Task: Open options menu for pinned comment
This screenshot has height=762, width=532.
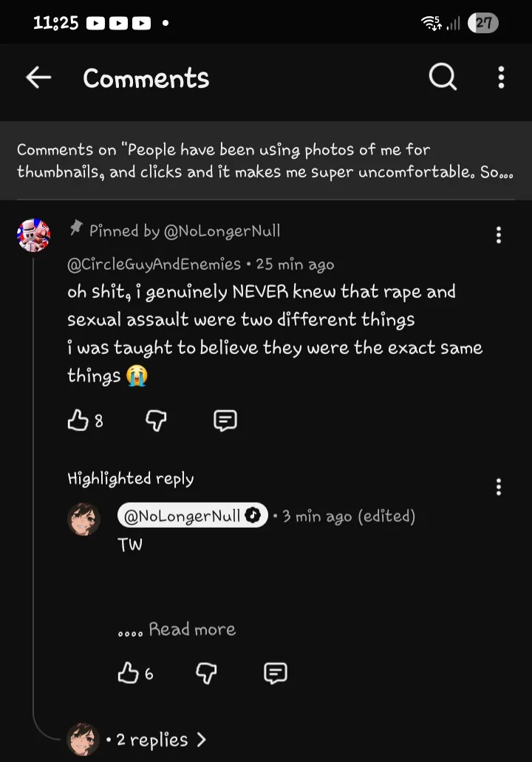Action: click(x=499, y=235)
